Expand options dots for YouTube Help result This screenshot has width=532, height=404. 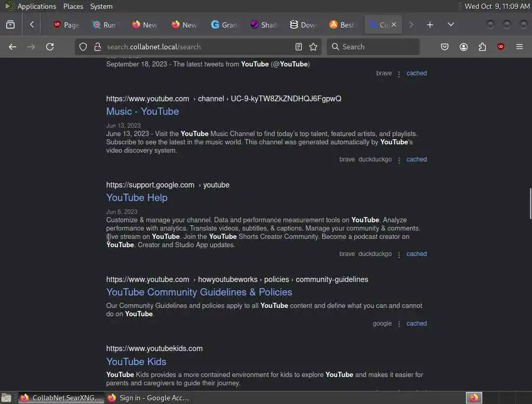tap(399, 255)
